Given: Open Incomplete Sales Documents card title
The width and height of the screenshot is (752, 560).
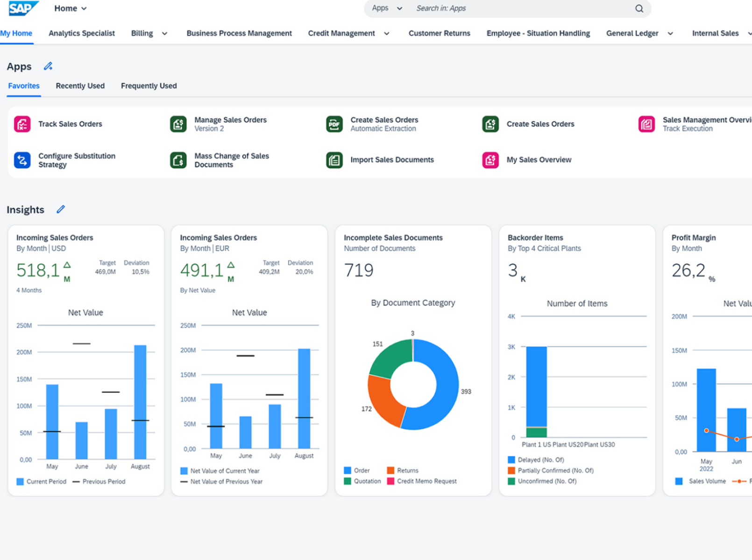Looking at the screenshot, I should click(393, 238).
